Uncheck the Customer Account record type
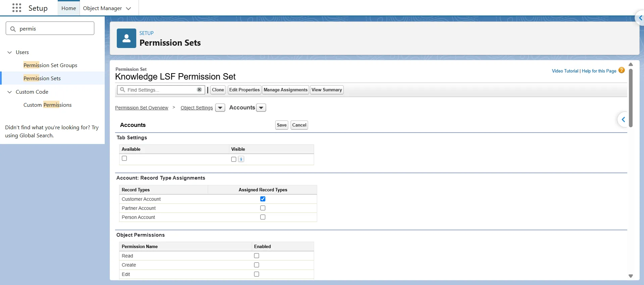Screen dimensions: 644x285 pos(263,199)
